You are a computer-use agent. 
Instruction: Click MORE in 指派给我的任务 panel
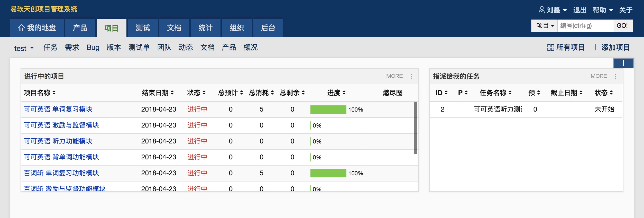[x=599, y=76]
